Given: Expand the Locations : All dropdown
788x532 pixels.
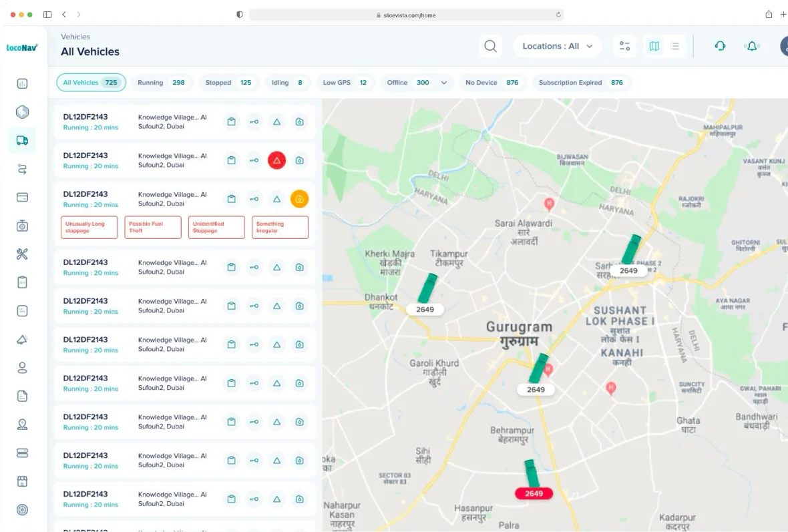Looking at the screenshot, I should point(558,46).
